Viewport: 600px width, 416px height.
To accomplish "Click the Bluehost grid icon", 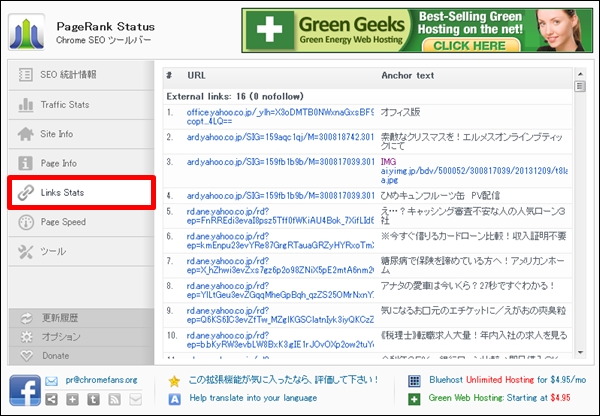I will (414, 381).
